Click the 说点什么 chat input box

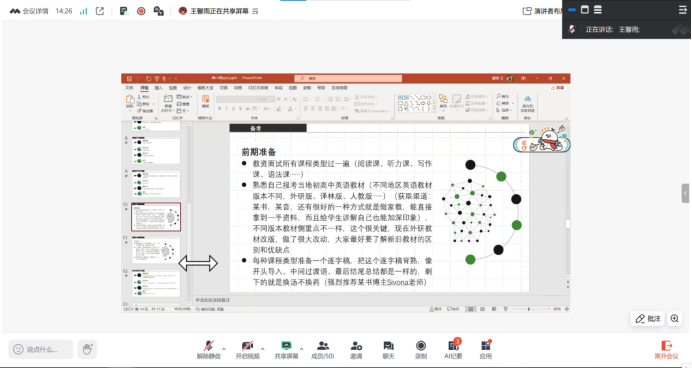coord(41,349)
